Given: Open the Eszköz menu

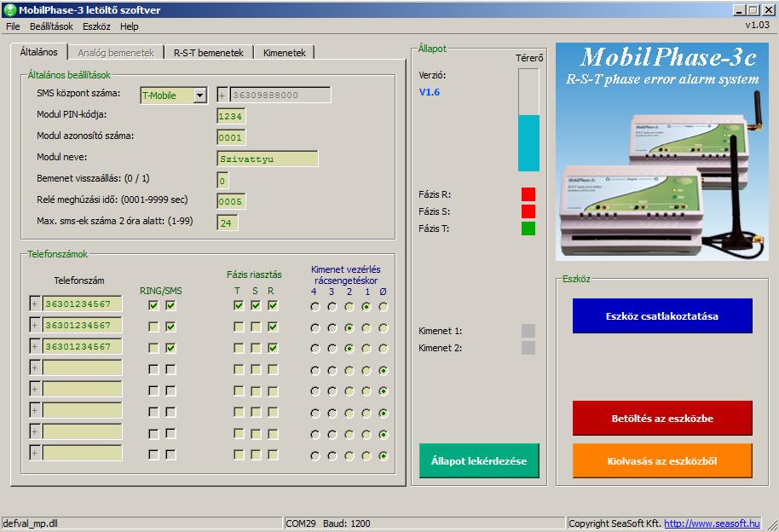Looking at the screenshot, I should [96, 26].
